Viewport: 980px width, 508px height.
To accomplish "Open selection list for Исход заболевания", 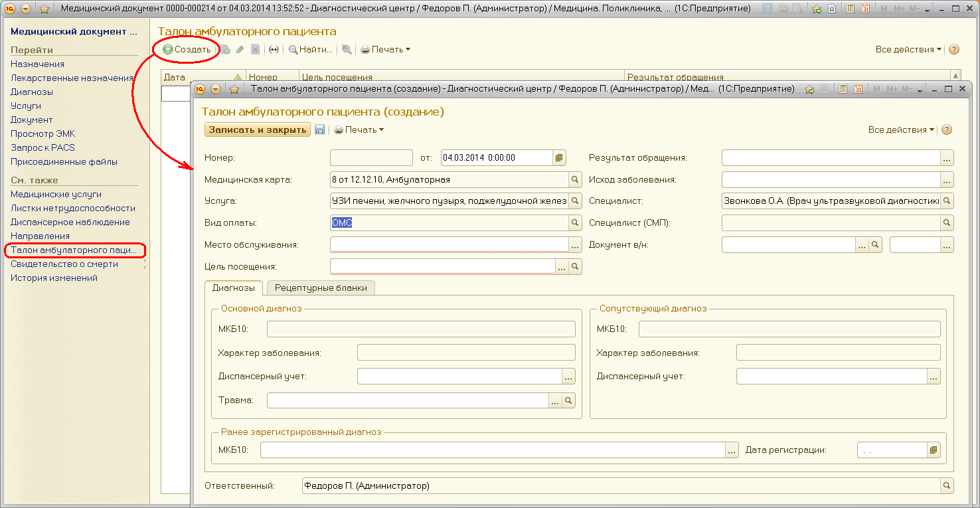I will pyautogui.click(x=947, y=179).
